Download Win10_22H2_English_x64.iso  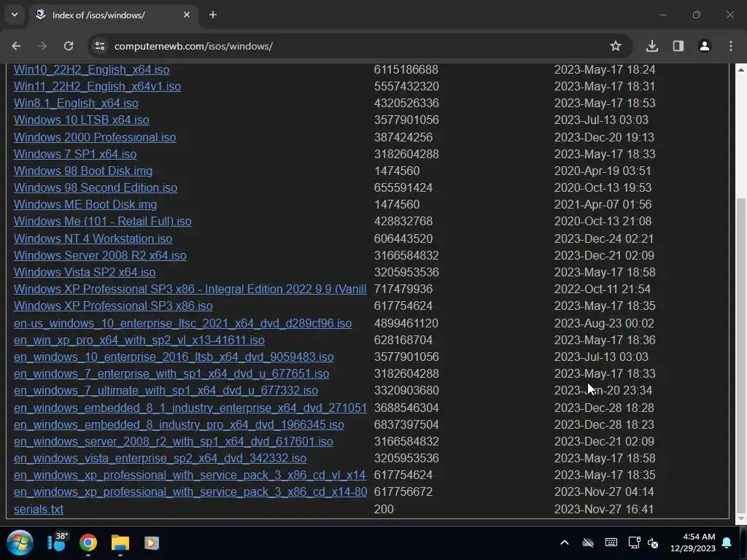pos(91,69)
